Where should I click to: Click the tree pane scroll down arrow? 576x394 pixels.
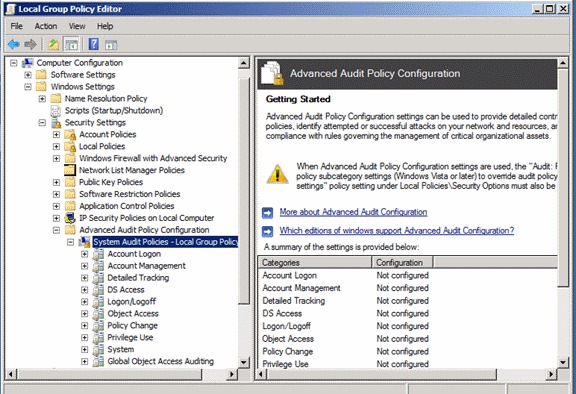coord(244,362)
